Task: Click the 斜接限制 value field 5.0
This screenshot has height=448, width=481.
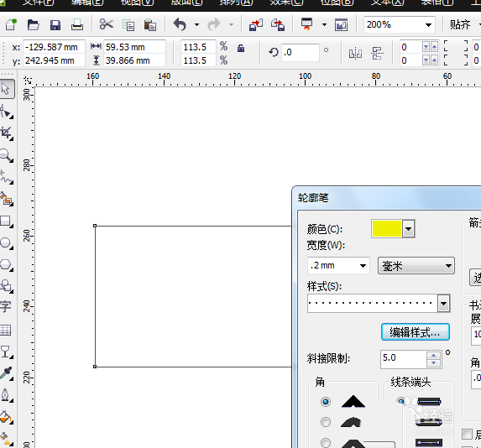Action: [x=403, y=358]
